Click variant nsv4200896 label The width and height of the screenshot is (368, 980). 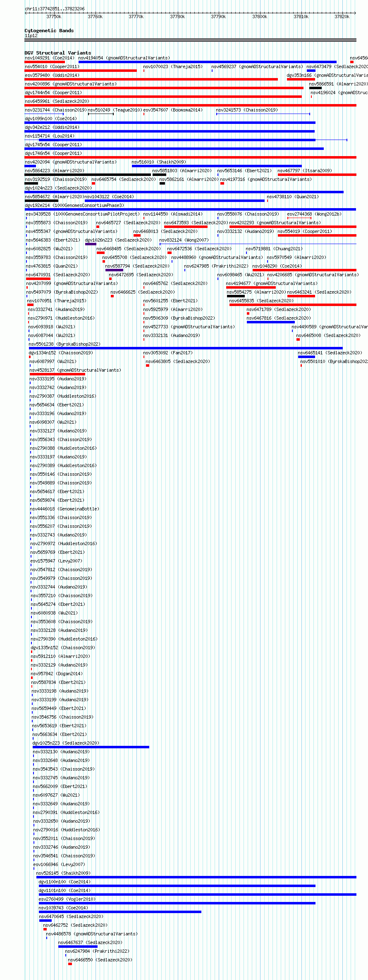pyautogui.click(x=71, y=84)
